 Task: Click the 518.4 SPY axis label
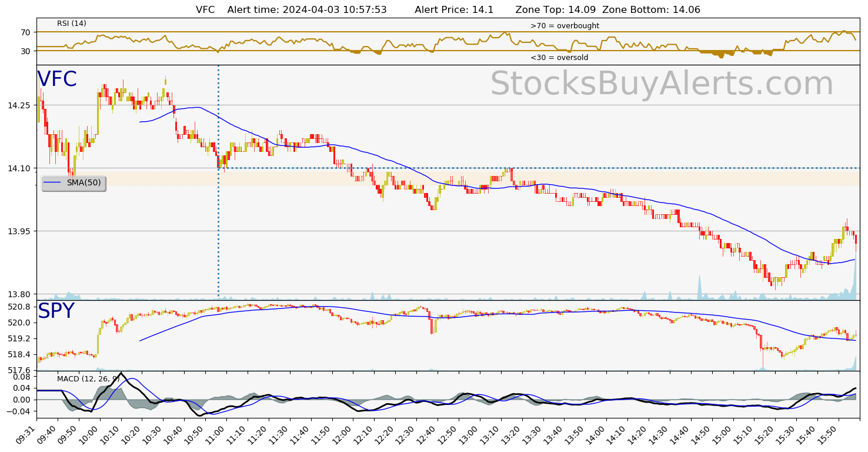click(x=18, y=354)
